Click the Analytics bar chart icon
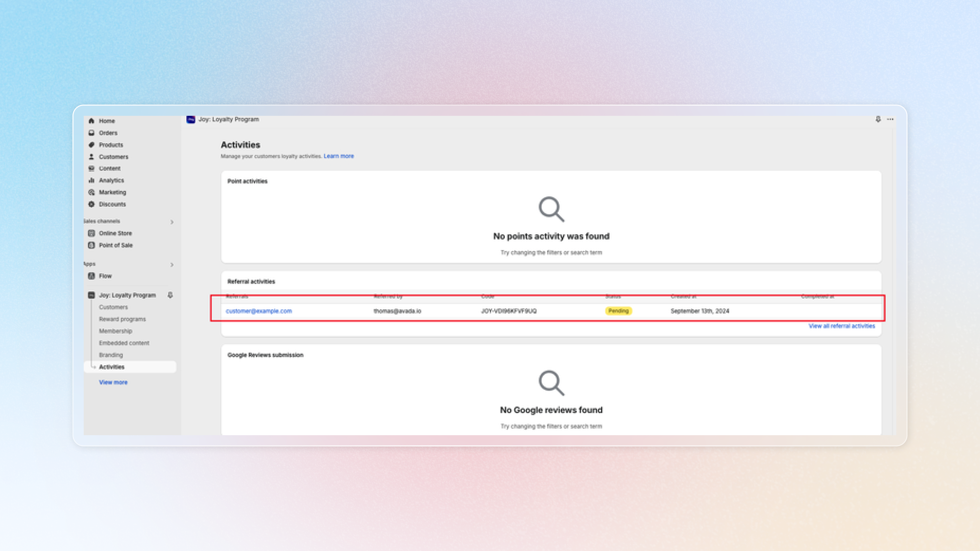The width and height of the screenshot is (980, 551). coord(91,180)
